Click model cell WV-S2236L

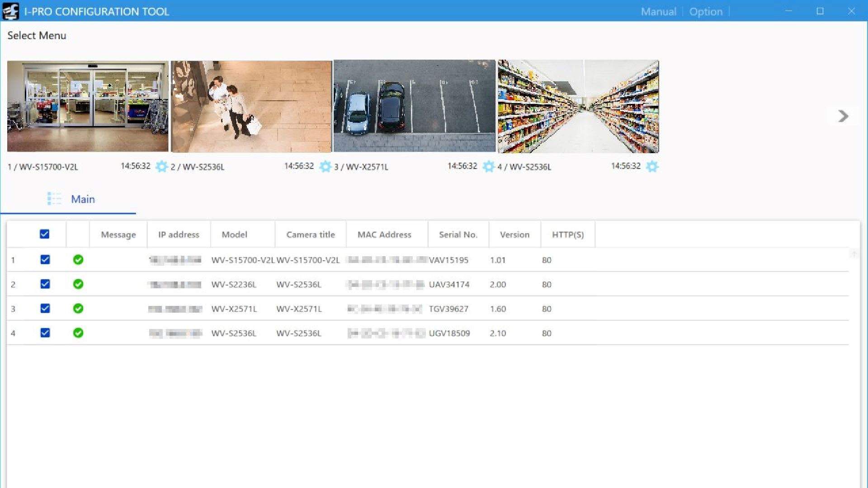click(x=234, y=285)
